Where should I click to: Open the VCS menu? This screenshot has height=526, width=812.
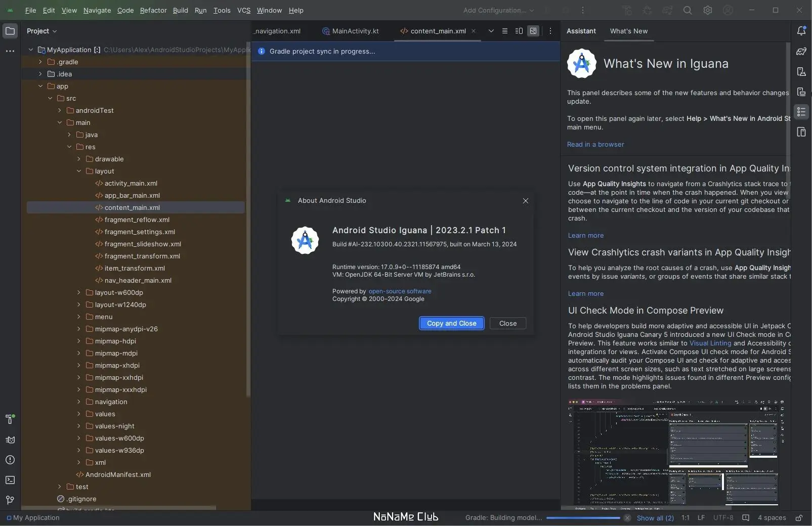point(244,10)
